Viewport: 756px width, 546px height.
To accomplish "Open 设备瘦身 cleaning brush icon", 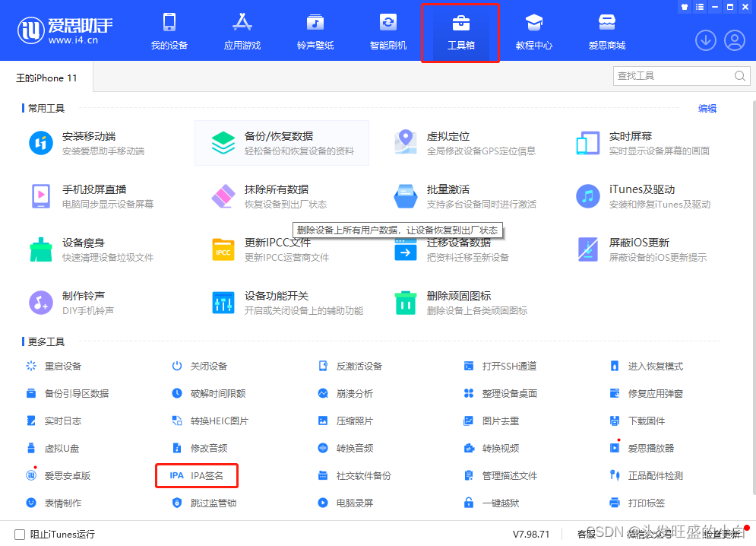I will 41,249.
